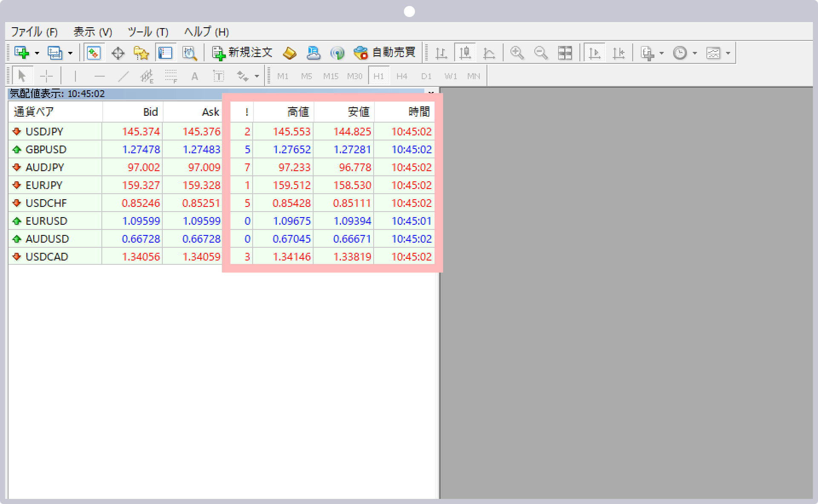Viewport: 818px width, 504px height.
Task: Select the M30 timeframe
Action: [x=354, y=76]
